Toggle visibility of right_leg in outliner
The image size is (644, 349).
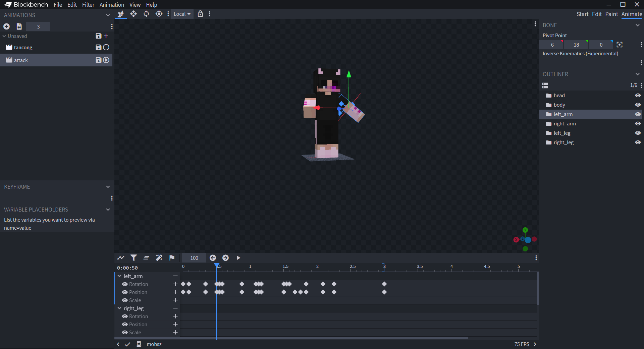point(638,142)
